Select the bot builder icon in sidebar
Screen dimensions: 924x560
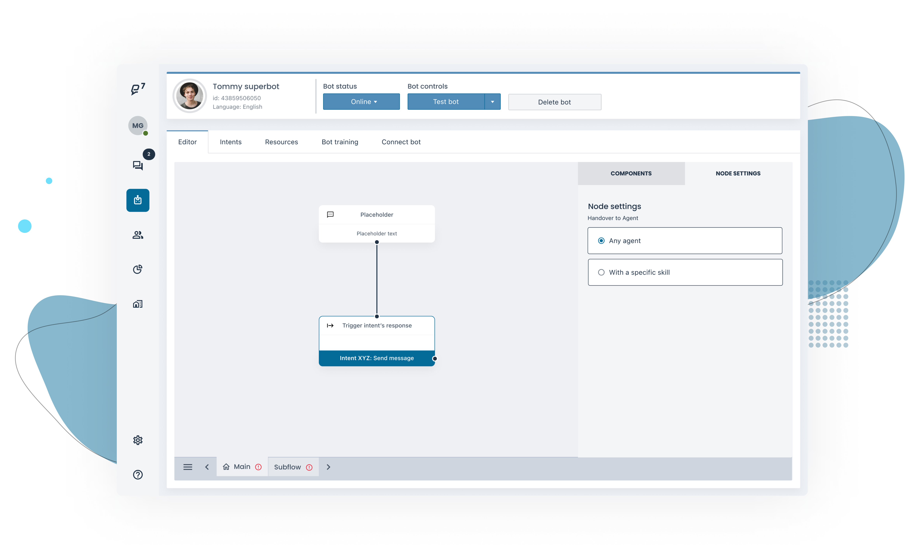tap(138, 200)
